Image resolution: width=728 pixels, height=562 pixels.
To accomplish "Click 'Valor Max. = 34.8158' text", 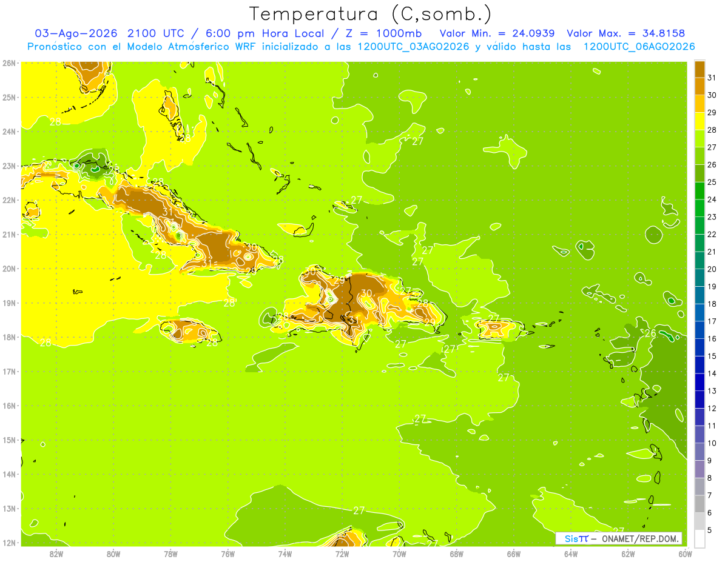I will tap(626, 33).
